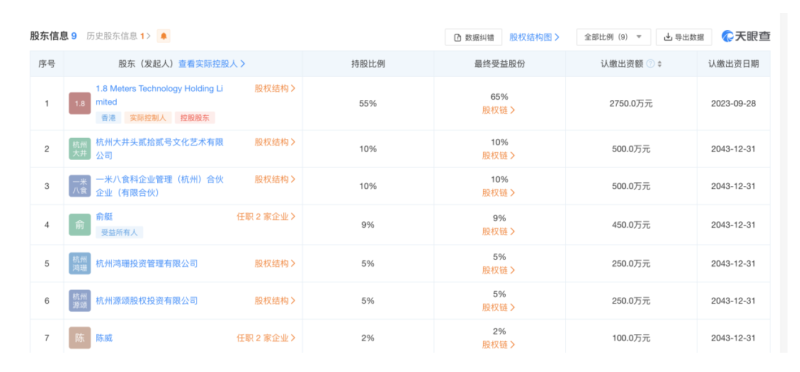
Task: Open 杭州大井头贰拾贰号文化艺术有限公司 link
Action: [x=160, y=148]
